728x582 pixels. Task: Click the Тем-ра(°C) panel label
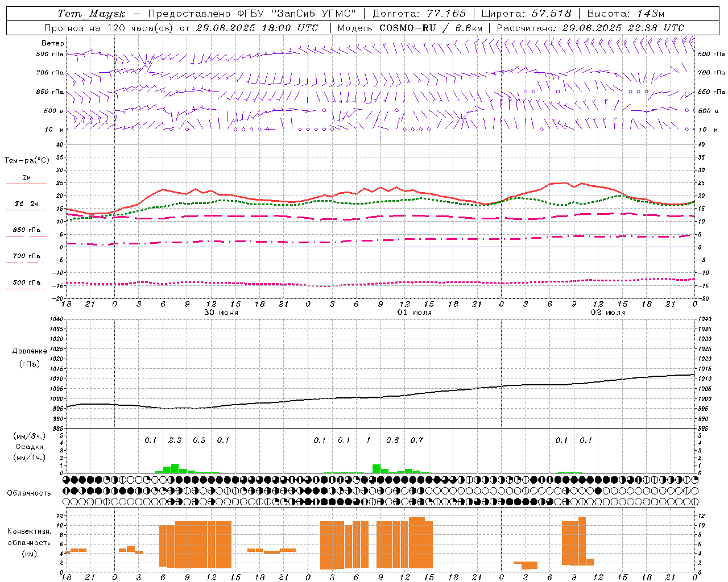[x=27, y=161]
